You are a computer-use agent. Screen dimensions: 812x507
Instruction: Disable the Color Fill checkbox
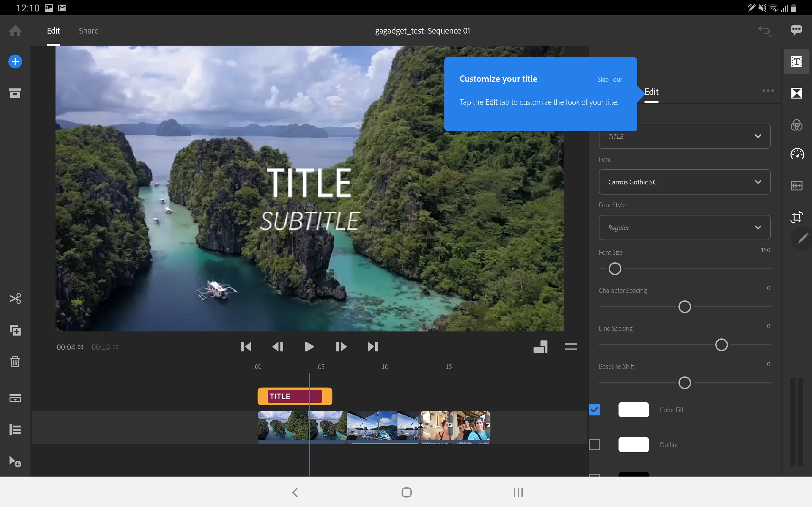pyautogui.click(x=594, y=410)
